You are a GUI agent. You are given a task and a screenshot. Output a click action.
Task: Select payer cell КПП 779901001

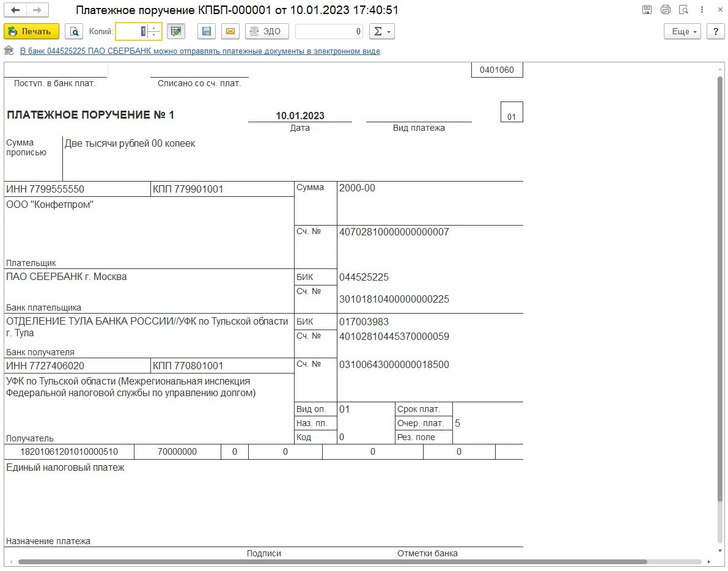coord(222,189)
